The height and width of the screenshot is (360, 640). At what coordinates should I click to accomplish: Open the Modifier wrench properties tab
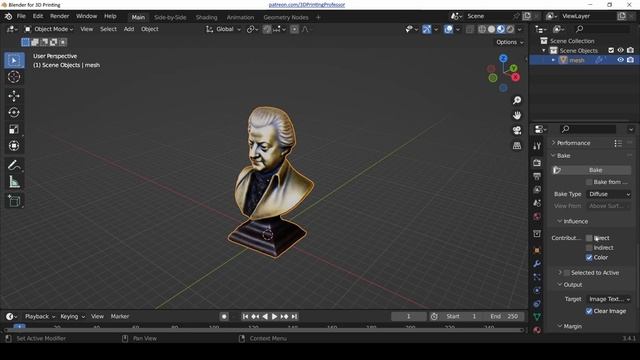[537, 264]
